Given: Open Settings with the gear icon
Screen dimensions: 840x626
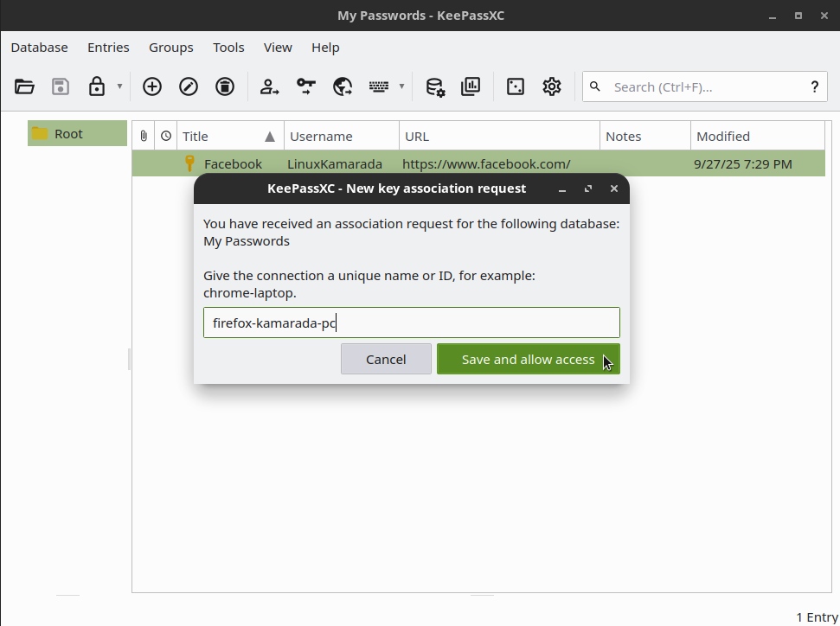Looking at the screenshot, I should pos(552,86).
